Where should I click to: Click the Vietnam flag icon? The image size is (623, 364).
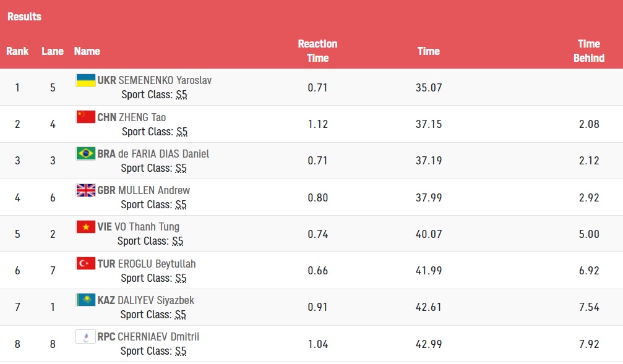pyautogui.click(x=86, y=227)
